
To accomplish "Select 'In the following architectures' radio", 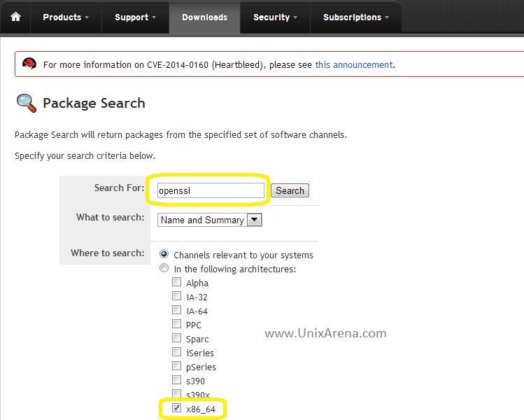I will (x=164, y=268).
